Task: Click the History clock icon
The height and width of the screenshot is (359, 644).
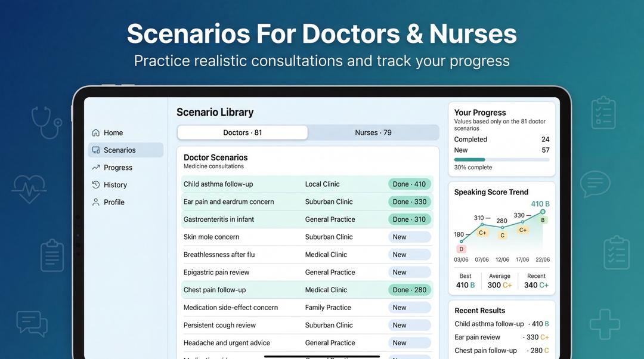Action: click(x=95, y=184)
